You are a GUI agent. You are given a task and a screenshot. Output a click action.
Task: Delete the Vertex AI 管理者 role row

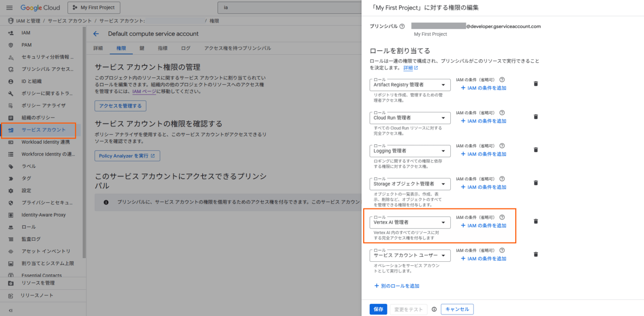click(536, 222)
